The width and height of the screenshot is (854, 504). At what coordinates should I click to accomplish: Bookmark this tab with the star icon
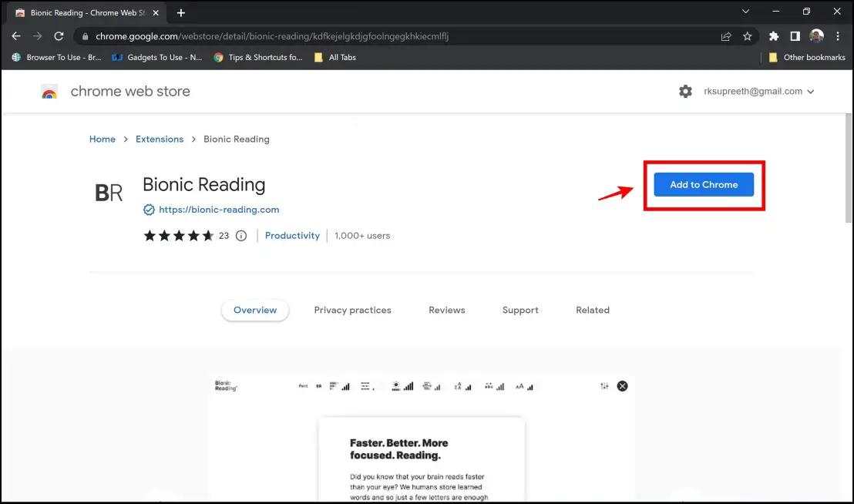748,36
